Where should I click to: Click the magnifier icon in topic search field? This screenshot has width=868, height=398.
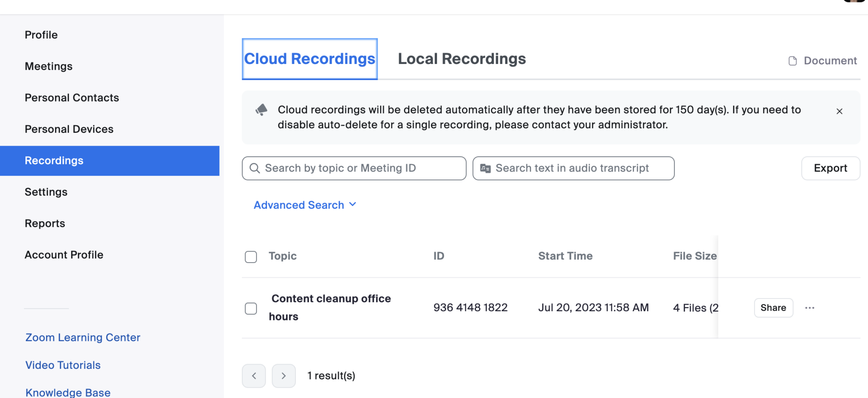tap(255, 168)
